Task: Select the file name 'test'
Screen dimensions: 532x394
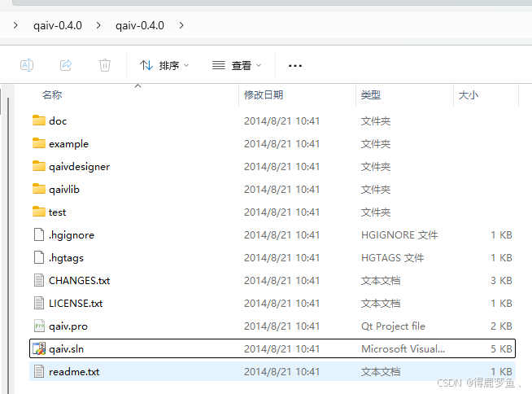Action: coord(57,212)
